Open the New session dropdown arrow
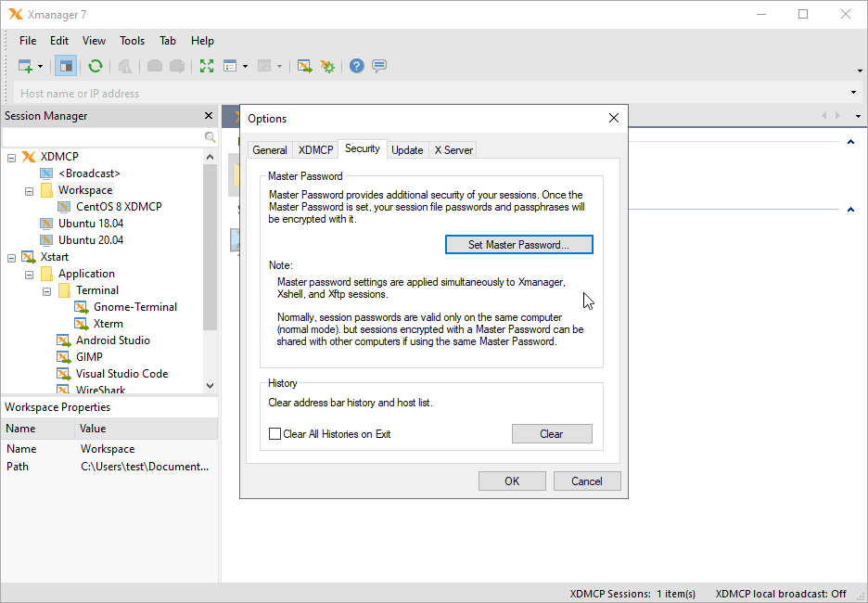Viewport: 868px width, 603px height. (x=41, y=67)
